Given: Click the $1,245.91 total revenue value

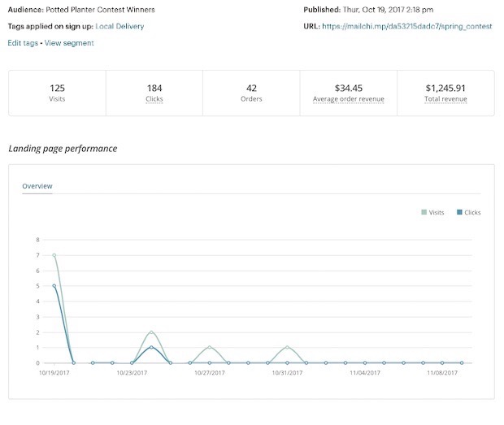Looking at the screenshot, I should tap(445, 87).
